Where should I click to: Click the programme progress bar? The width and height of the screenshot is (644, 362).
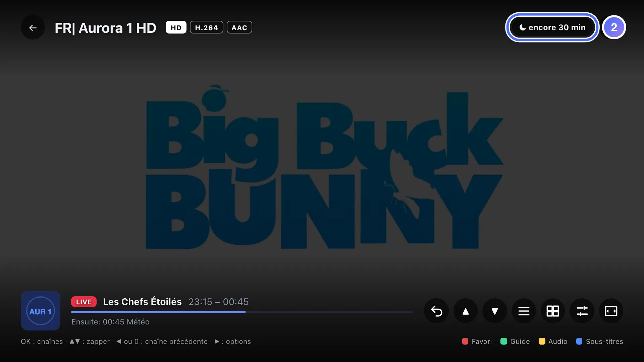point(242,312)
